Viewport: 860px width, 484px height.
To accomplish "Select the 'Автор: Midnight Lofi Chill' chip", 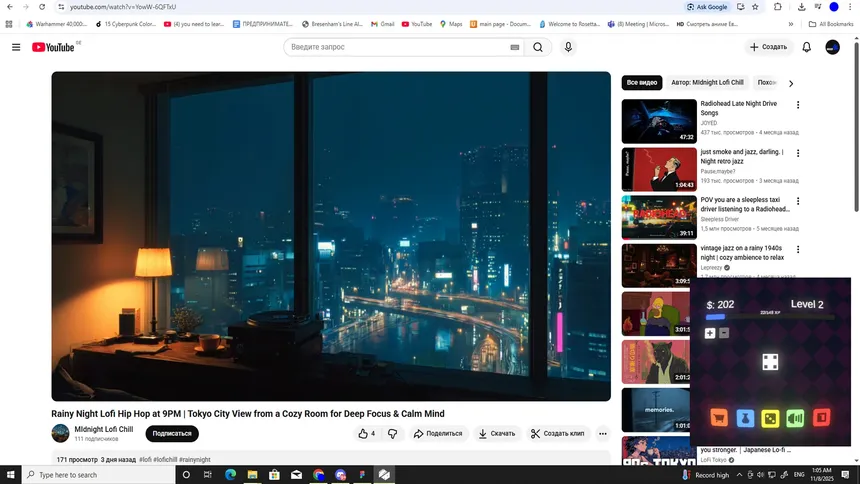I will coord(707,83).
